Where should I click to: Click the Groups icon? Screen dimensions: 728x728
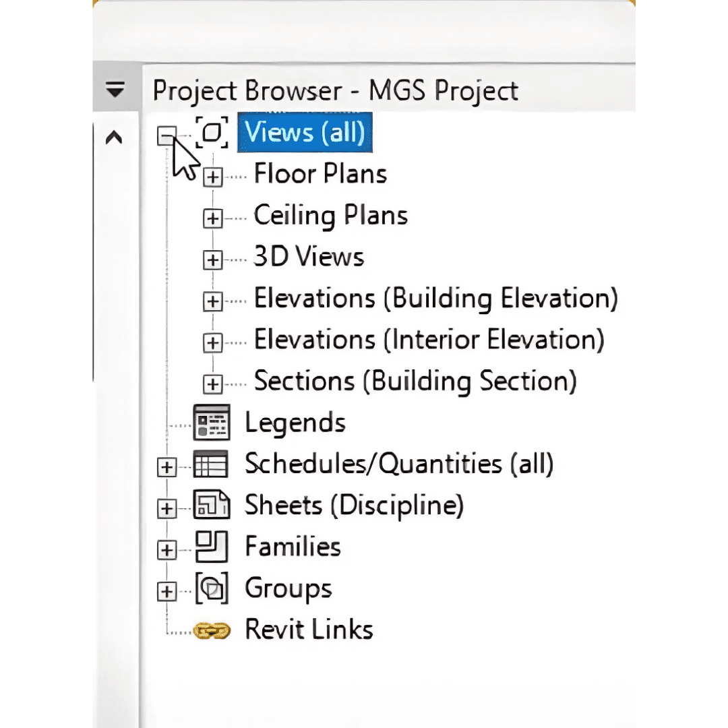pyautogui.click(x=212, y=588)
